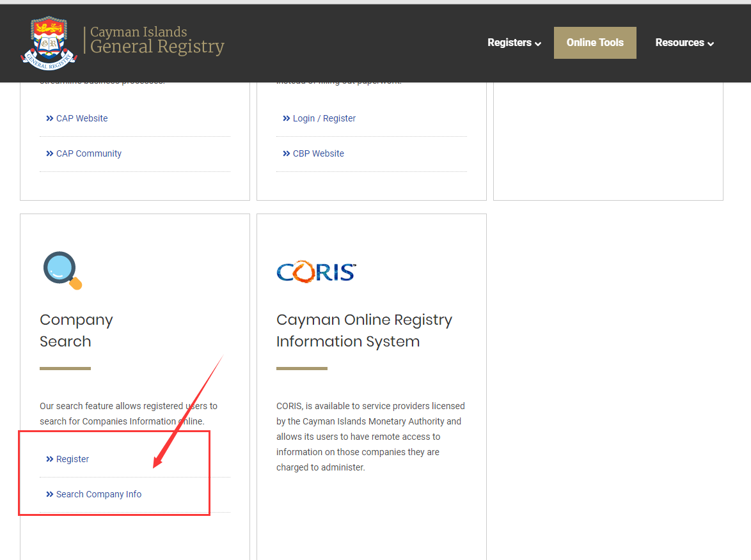Click the General Registry crest logo
751x560 pixels.
[x=49, y=43]
